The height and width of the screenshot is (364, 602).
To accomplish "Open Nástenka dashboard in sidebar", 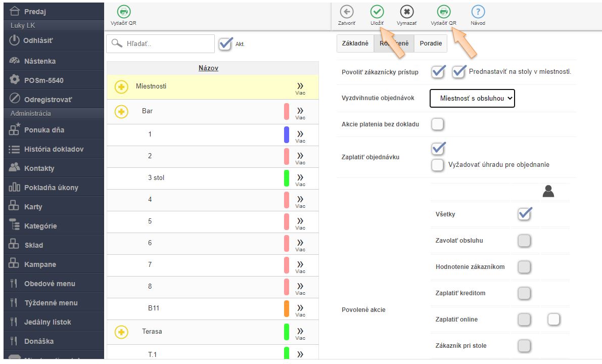I will click(39, 61).
